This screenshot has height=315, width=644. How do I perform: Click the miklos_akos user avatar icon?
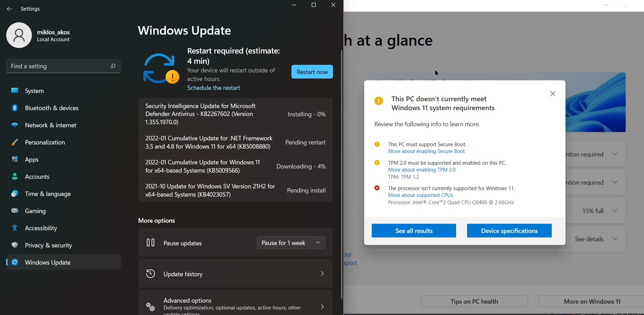pos(19,35)
